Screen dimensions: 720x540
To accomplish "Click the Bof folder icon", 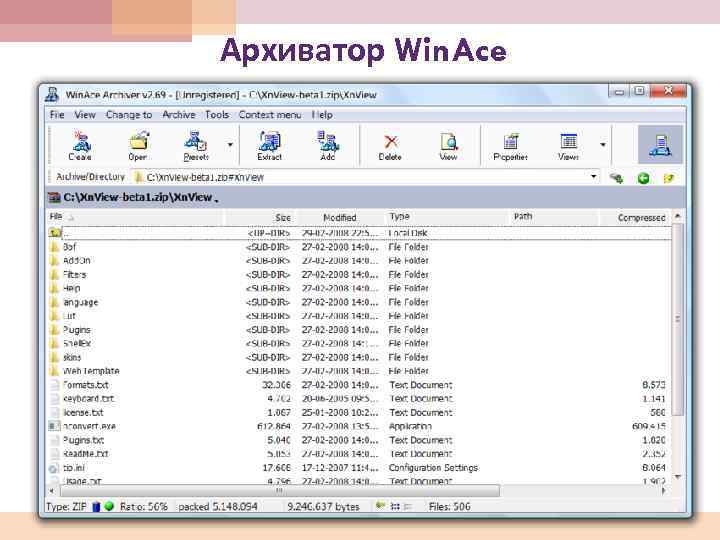I will pos(55,247).
